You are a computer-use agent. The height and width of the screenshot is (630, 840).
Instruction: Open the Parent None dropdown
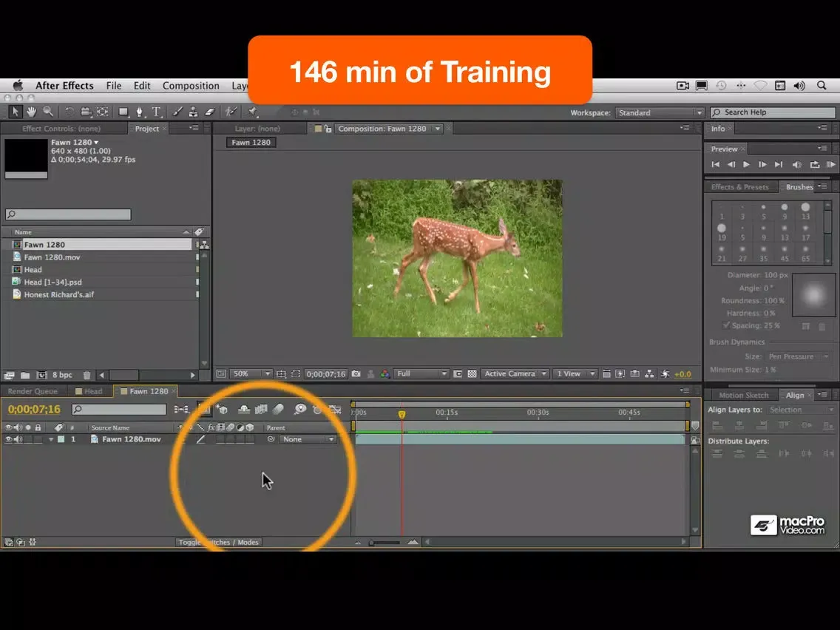[x=308, y=439]
